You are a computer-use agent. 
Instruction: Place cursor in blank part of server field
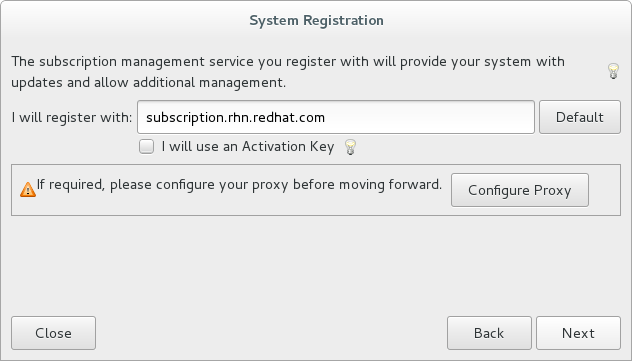(427, 117)
